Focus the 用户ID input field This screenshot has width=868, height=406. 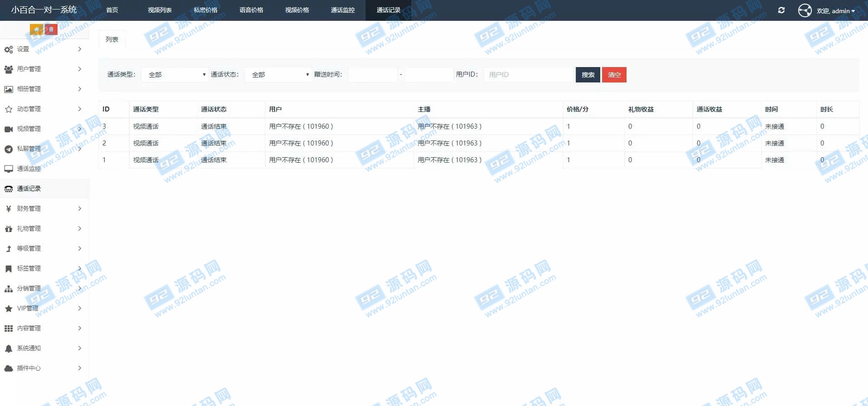(x=528, y=75)
